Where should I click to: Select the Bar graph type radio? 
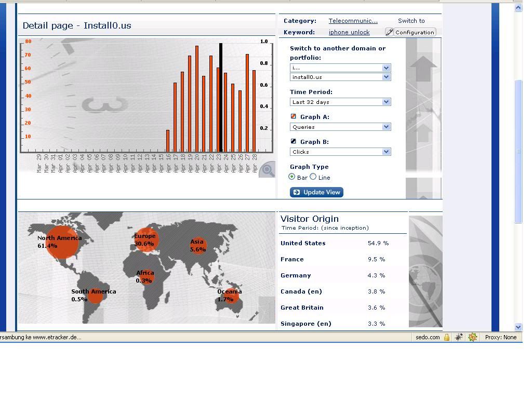tap(292, 177)
